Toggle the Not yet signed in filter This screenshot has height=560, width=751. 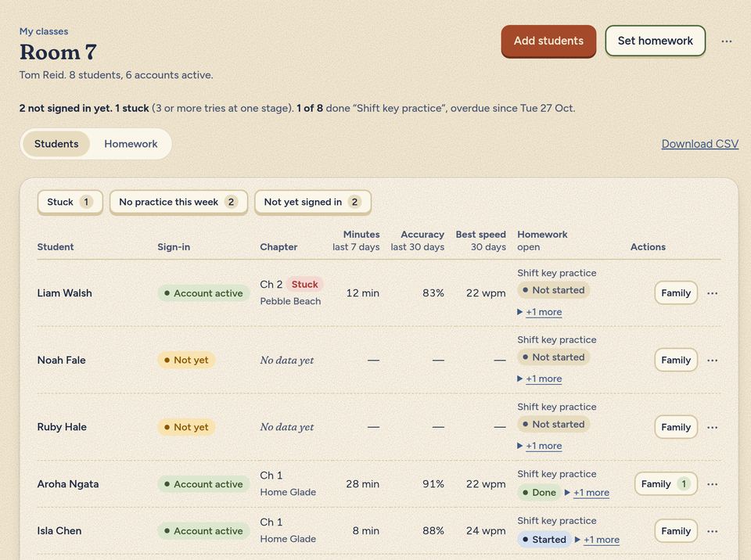(x=313, y=202)
